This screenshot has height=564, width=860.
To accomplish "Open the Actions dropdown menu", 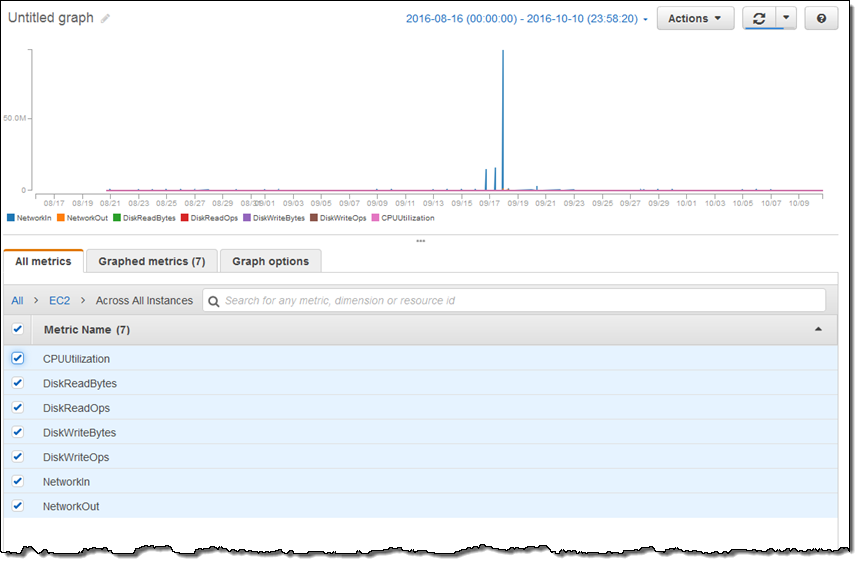I will (x=694, y=19).
